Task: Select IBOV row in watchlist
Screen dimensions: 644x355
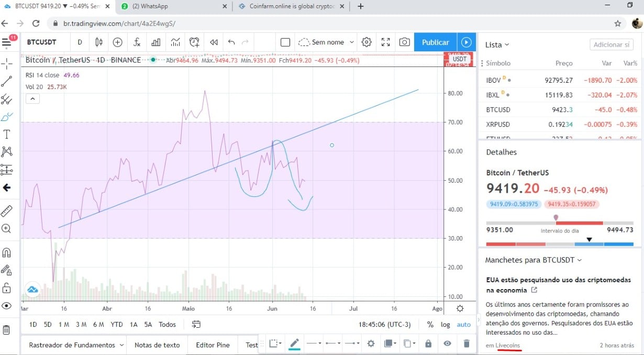Action: pos(561,80)
